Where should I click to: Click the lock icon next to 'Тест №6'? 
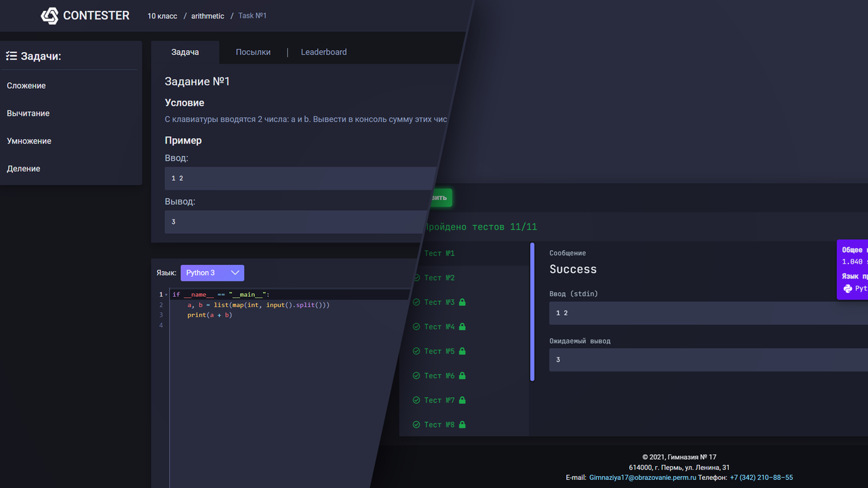point(462,375)
